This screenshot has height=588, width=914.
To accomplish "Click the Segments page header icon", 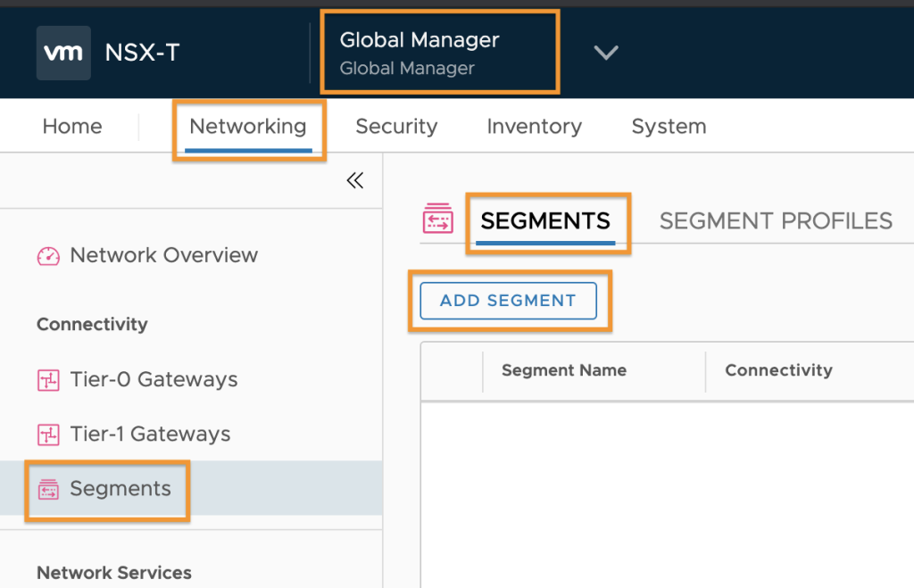I will pos(437,219).
